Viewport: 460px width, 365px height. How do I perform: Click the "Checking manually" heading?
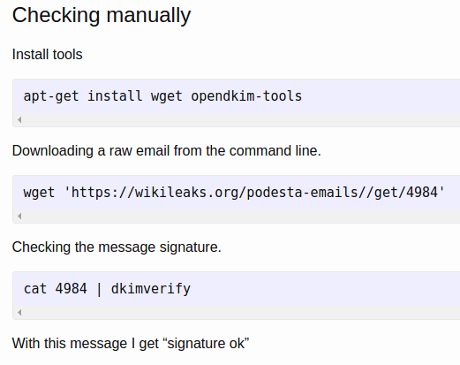coord(101,15)
